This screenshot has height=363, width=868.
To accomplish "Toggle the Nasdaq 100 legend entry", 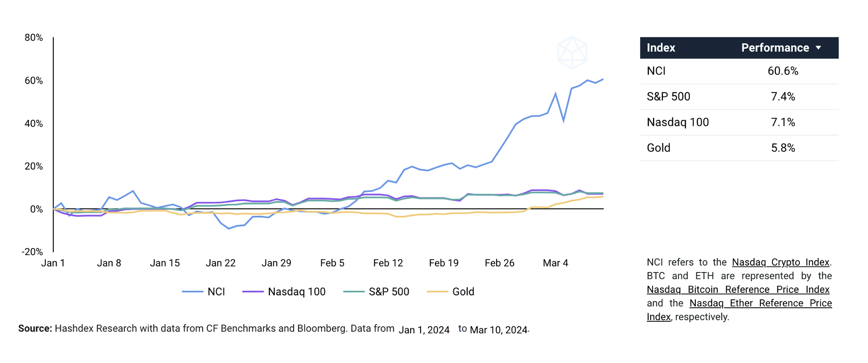I will pos(296,292).
